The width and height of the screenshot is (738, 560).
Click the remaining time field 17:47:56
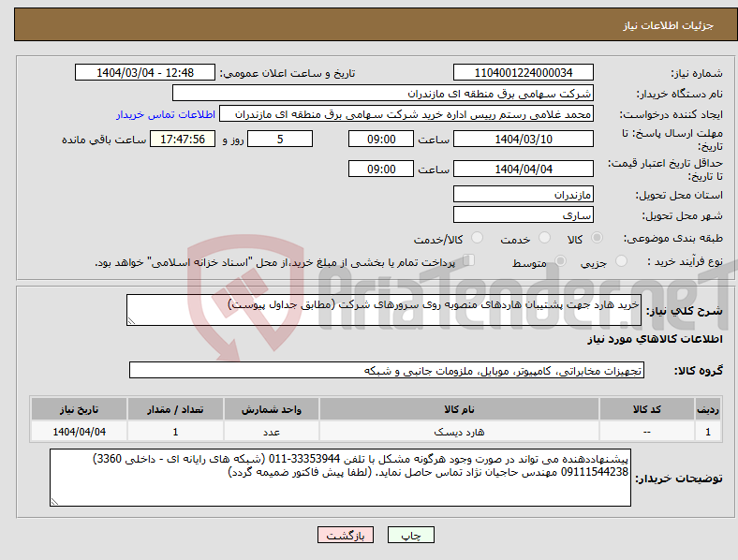[183, 139]
